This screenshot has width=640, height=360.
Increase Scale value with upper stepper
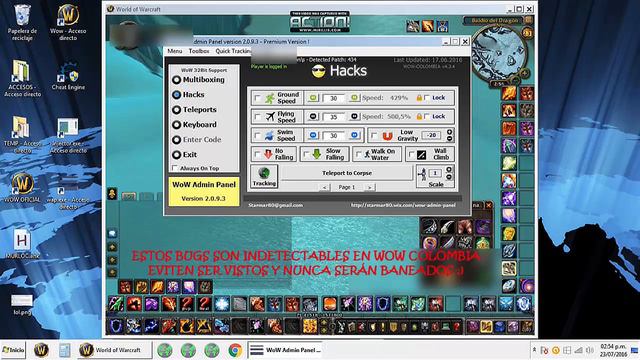click(449, 170)
